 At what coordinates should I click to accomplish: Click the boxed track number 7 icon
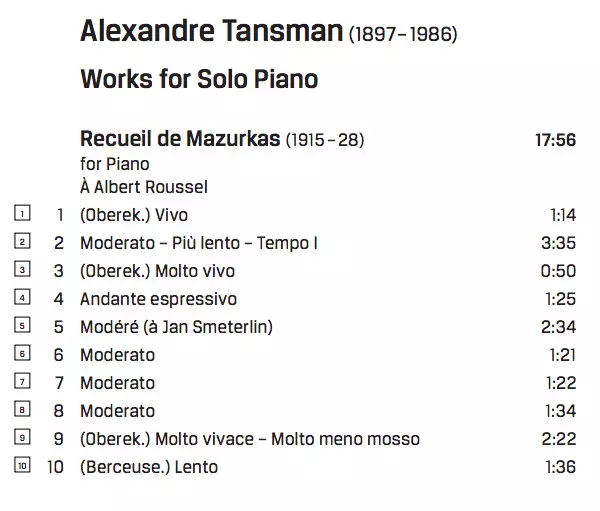click(x=23, y=381)
